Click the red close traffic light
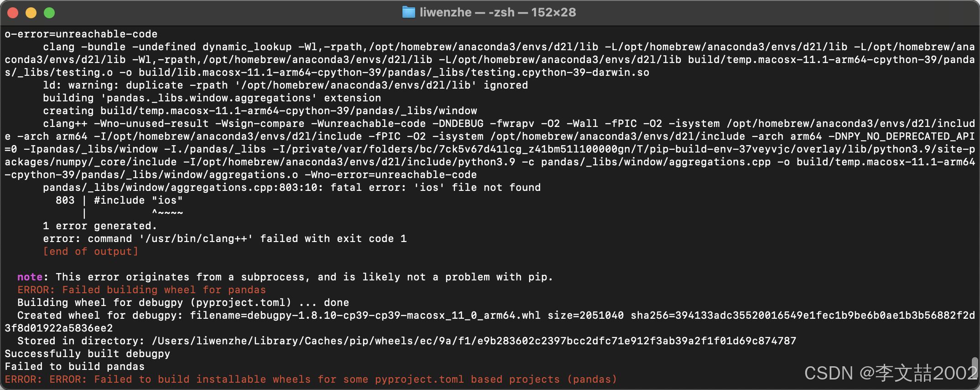The image size is (980, 390). point(13,12)
